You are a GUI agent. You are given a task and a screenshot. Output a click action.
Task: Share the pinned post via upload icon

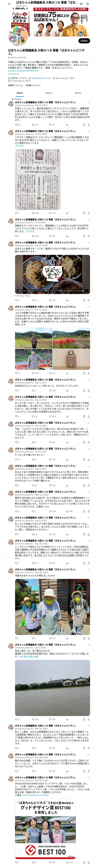click(89, 125)
